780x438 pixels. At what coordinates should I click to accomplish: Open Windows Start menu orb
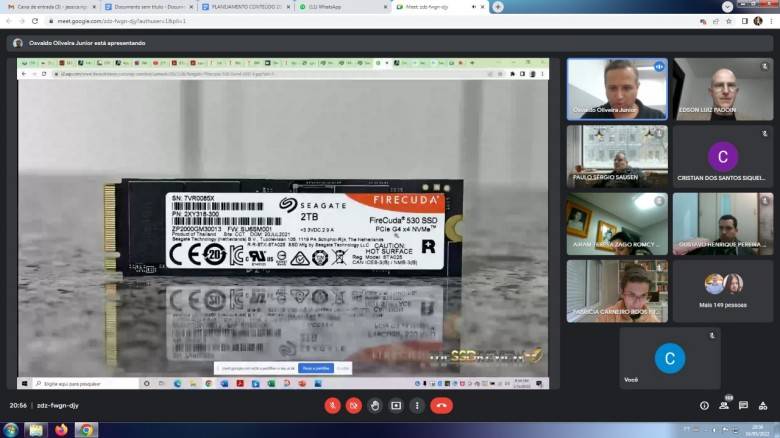[10, 430]
